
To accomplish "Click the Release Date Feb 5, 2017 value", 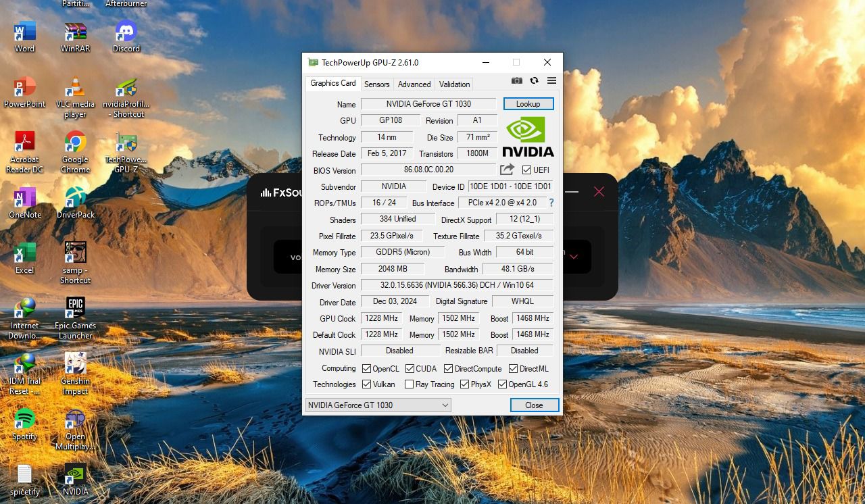I will tap(387, 153).
